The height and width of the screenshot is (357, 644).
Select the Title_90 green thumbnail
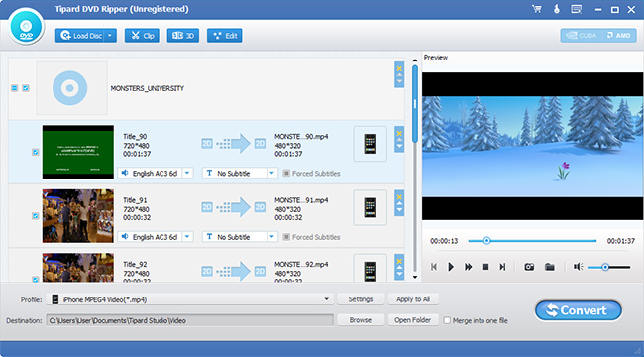click(78, 152)
